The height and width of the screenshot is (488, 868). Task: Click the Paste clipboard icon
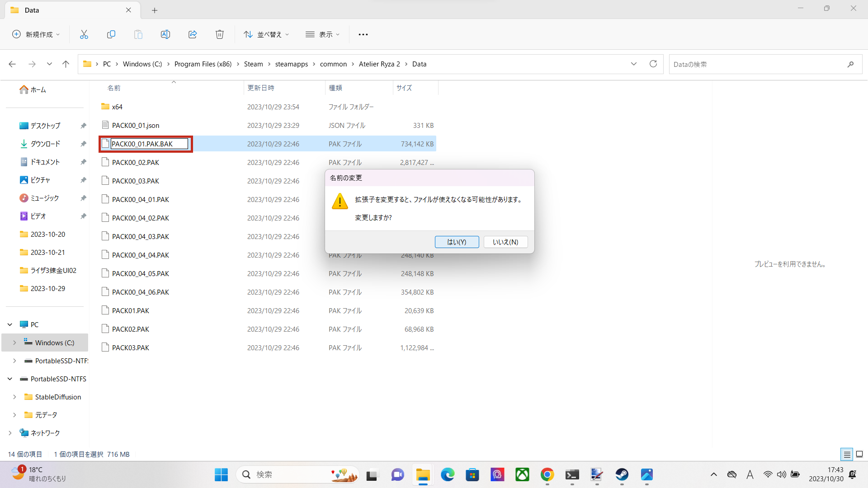(138, 34)
